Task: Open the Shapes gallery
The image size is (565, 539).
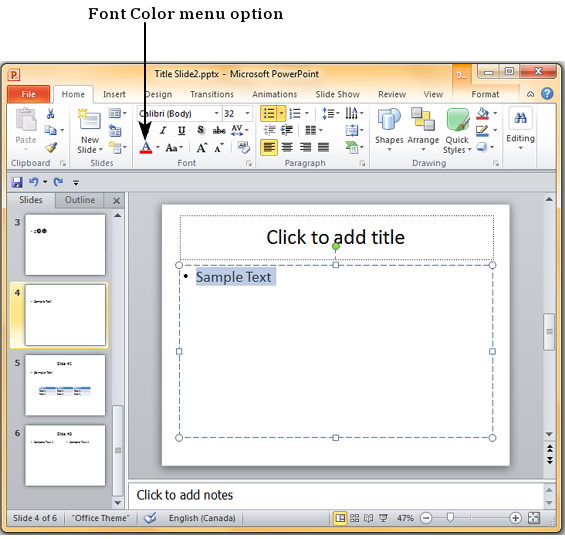Action: 389,130
